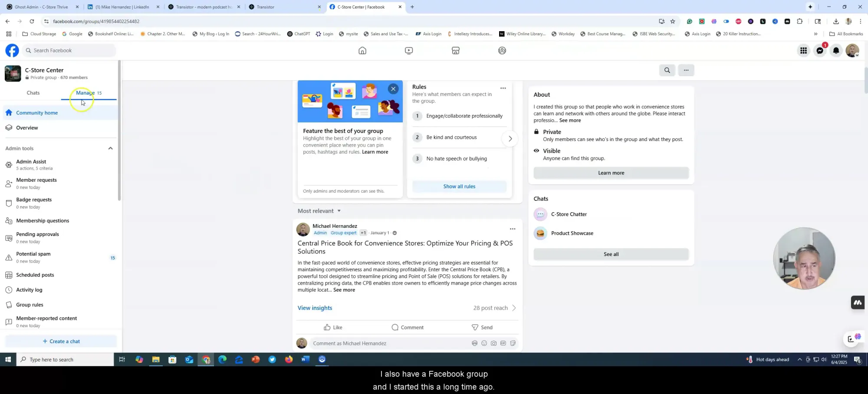Insert an emoji in the comment box

tap(484, 343)
